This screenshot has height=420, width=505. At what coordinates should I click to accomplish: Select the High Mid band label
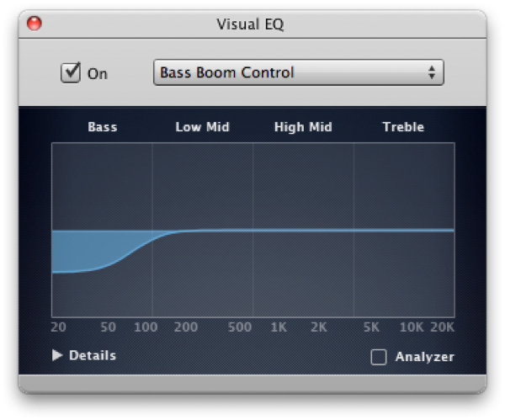303,127
